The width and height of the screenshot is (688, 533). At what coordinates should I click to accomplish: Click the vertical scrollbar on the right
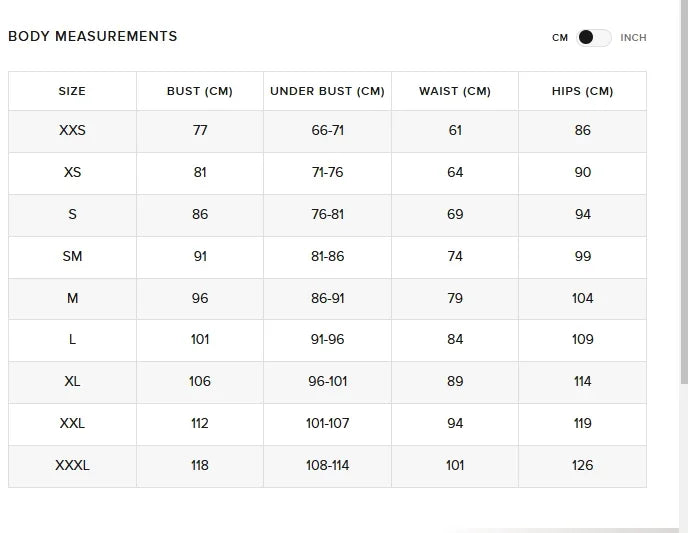pyautogui.click(x=684, y=193)
